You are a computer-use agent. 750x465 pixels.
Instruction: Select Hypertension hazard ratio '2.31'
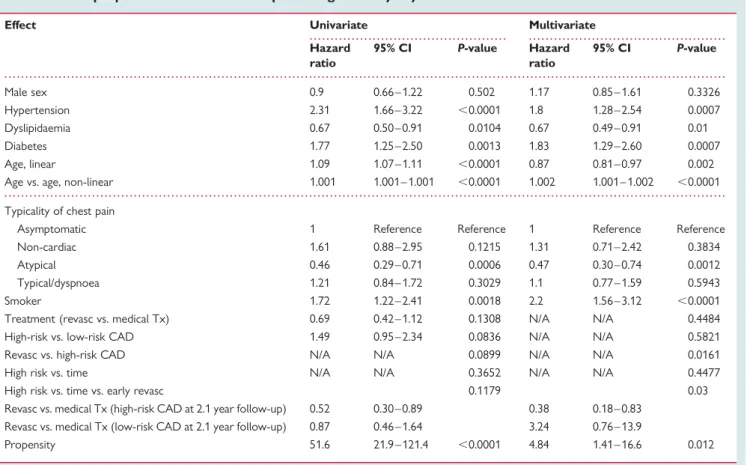[320, 110]
